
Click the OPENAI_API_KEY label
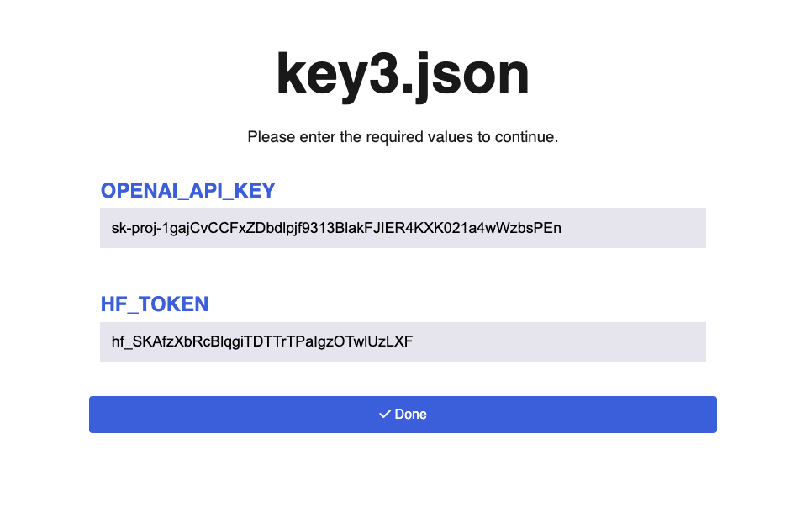click(x=187, y=191)
